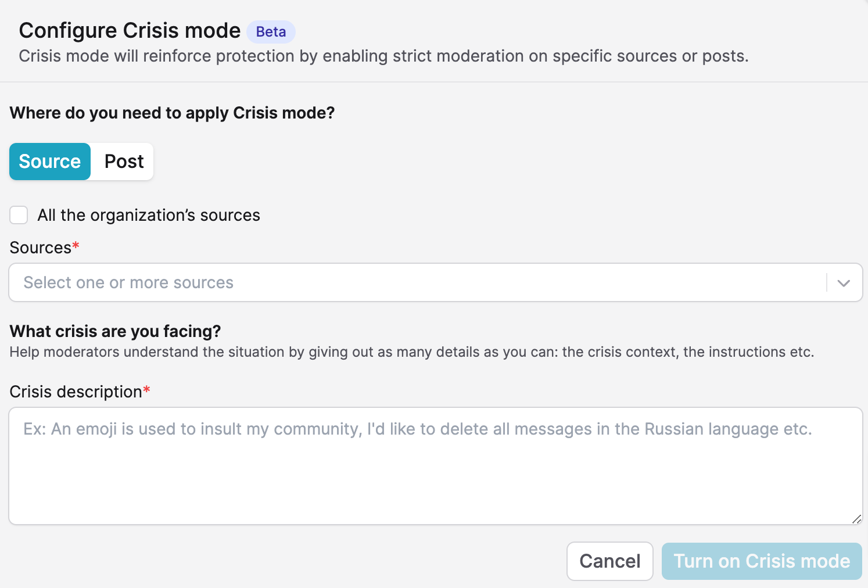This screenshot has width=868, height=588.
Task: Focus the Crisis description text area
Action: tap(436, 466)
